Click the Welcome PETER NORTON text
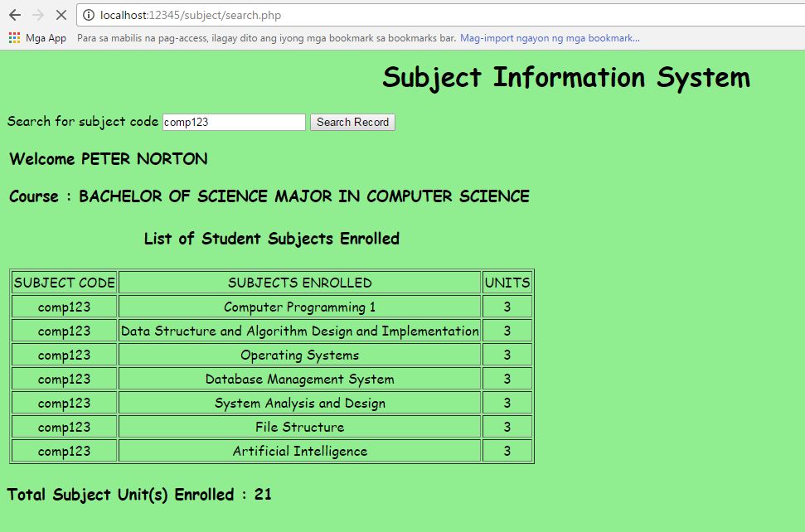 point(106,159)
